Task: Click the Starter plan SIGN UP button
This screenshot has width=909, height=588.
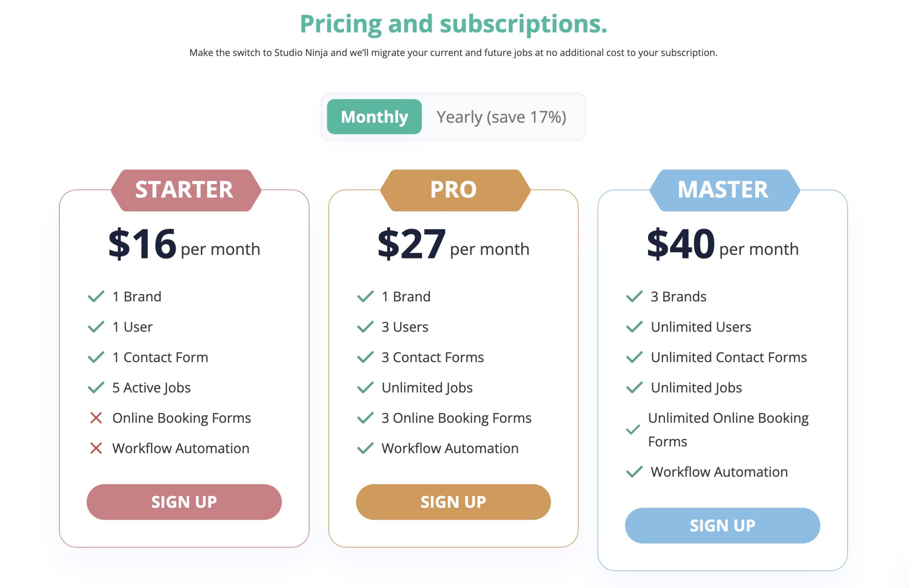Action: [184, 502]
